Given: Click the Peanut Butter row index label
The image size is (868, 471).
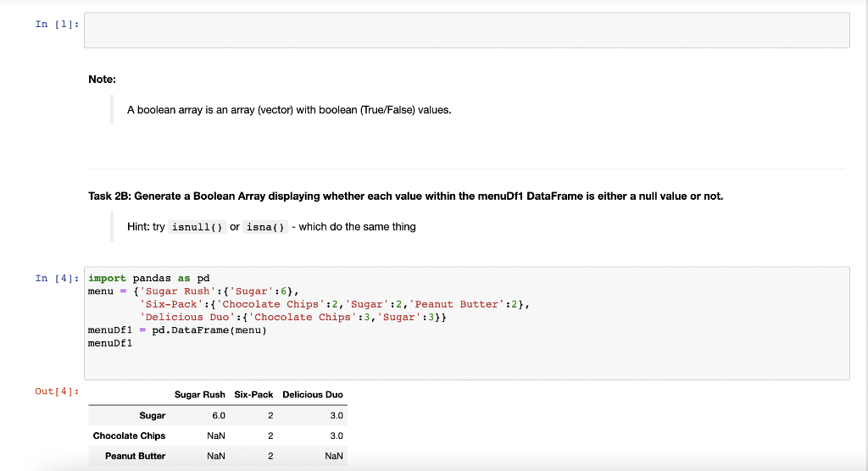Looking at the screenshot, I should point(135,456).
